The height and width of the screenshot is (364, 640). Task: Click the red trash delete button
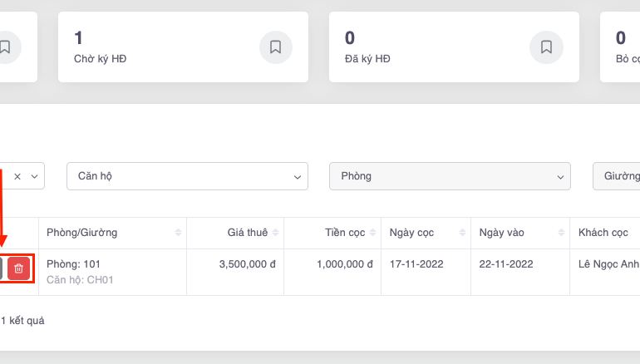coord(19,268)
